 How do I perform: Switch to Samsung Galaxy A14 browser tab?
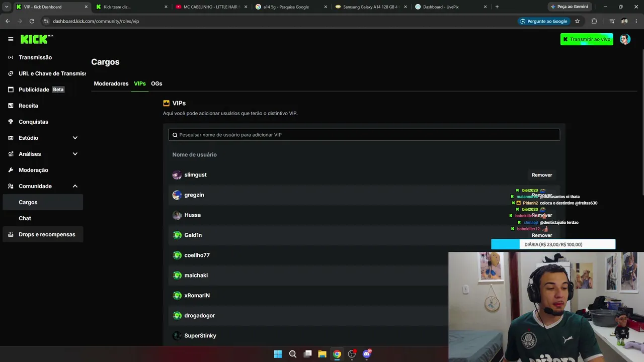pos(371,7)
